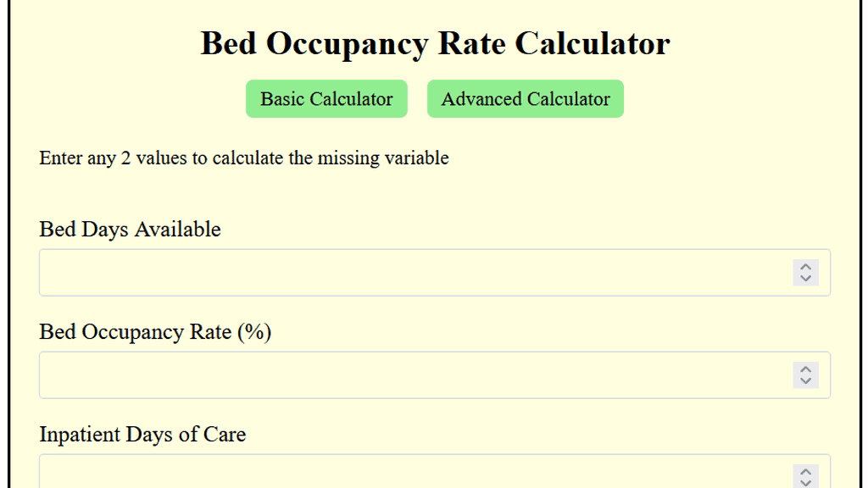The width and height of the screenshot is (868, 488).
Task: Click the instruction text about entering 2 values
Action: (x=243, y=158)
